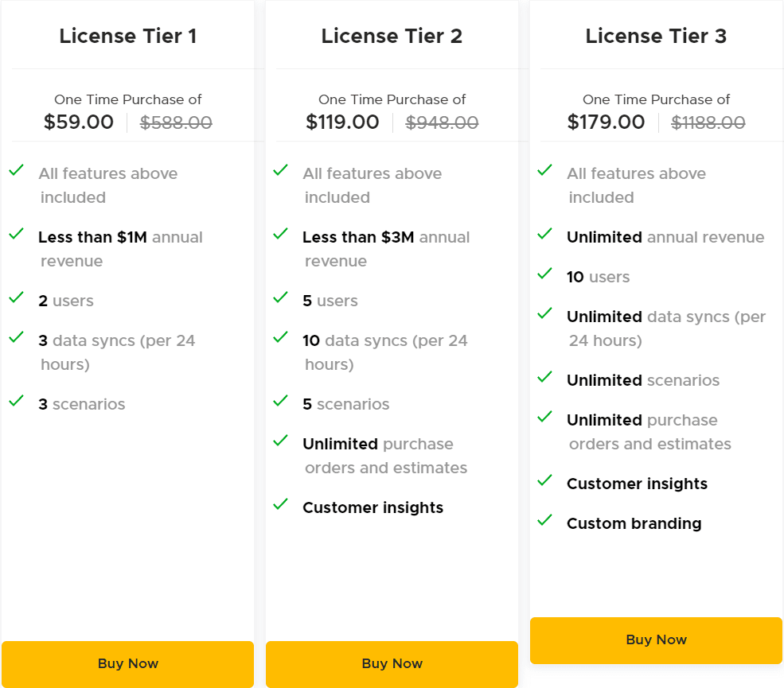Click Buy Now for License Tier 1

[127, 663]
